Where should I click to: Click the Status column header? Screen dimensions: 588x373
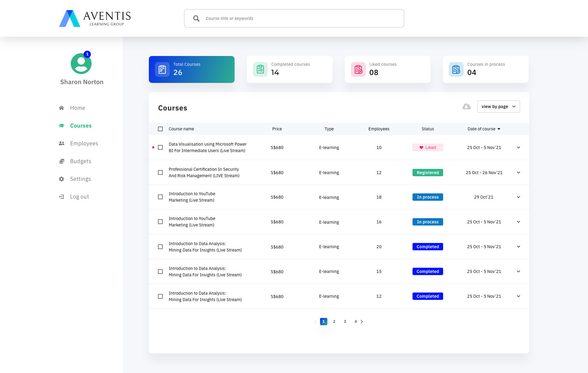(428, 129)
